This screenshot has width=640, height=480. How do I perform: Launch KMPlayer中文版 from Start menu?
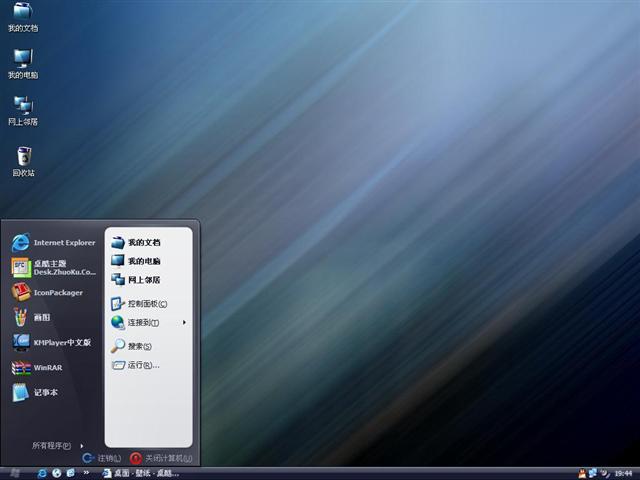click(53, 342)
